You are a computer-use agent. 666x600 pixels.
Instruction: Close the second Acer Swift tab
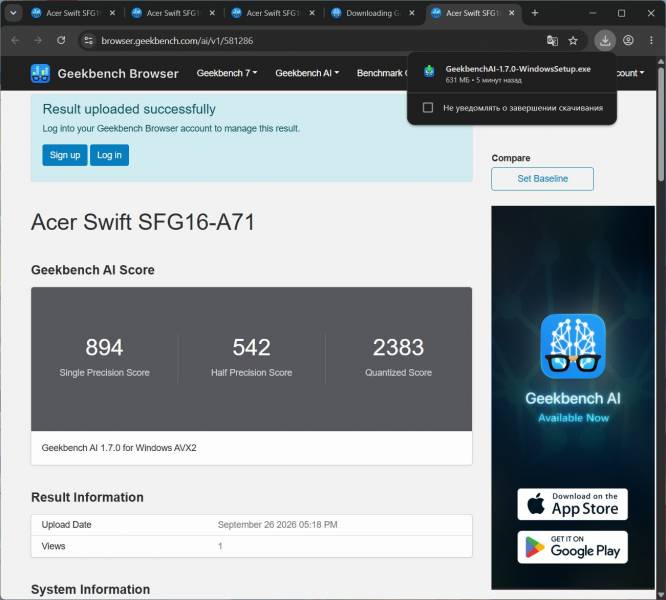coord(212,13)
